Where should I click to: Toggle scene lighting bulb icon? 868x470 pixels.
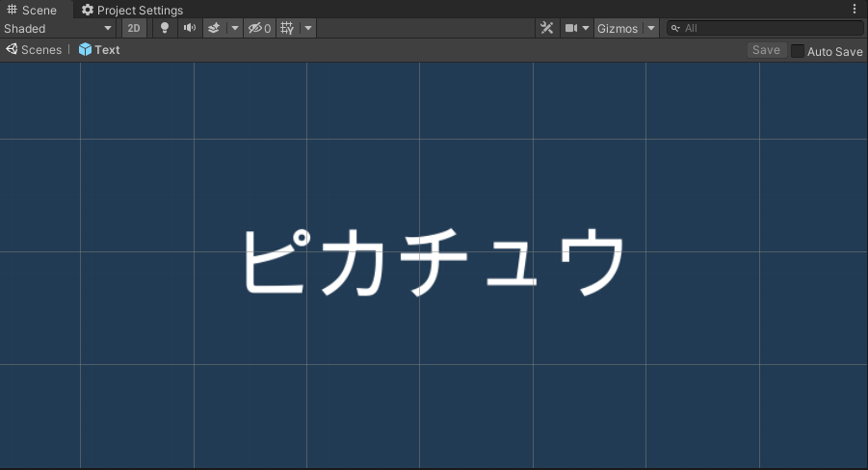(x=165, y=28)
